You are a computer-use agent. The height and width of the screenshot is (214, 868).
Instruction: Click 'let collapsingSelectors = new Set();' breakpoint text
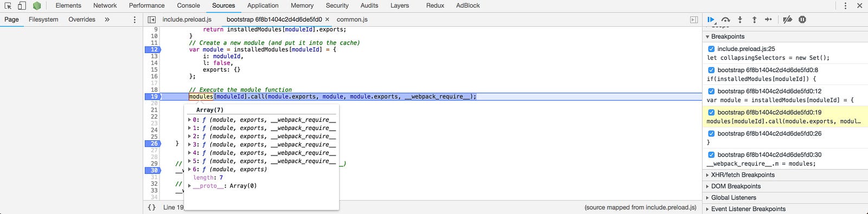tap(768, 58)
